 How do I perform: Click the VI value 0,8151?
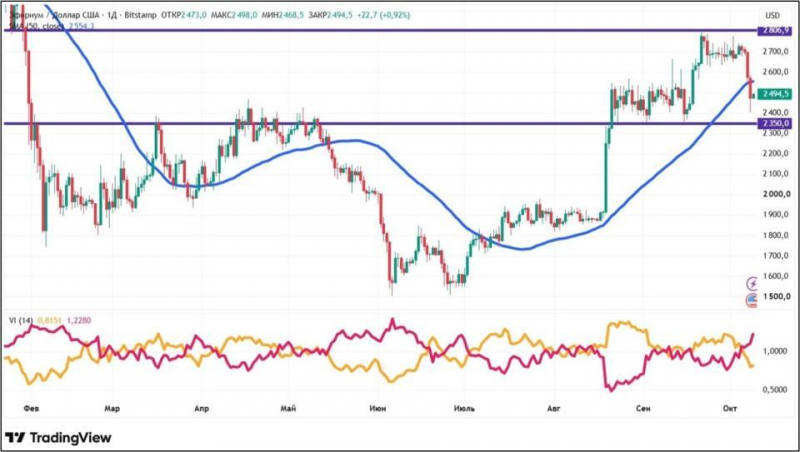tap(49, 320)
